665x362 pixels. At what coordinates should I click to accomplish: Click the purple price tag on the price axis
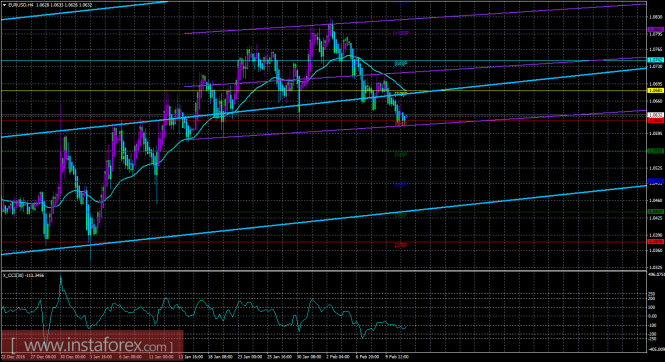coord(655,30)
